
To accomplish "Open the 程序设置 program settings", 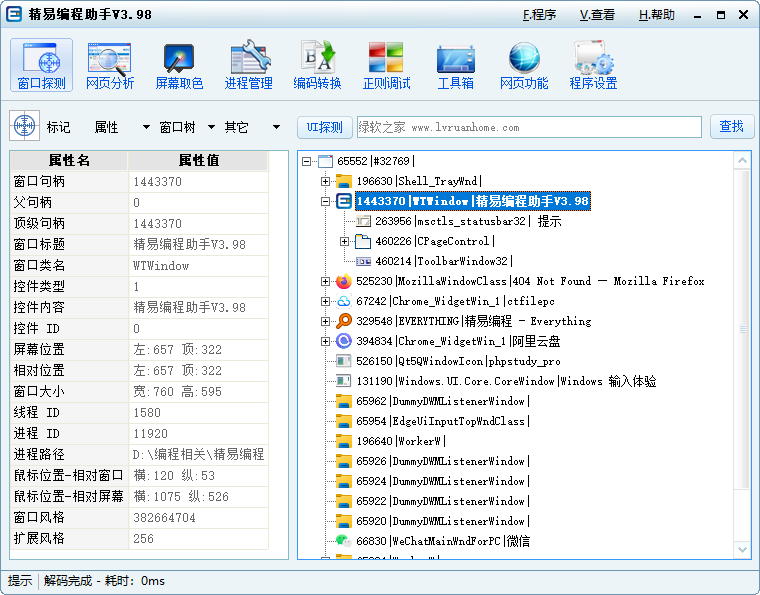I will click(x=593, y=66).
